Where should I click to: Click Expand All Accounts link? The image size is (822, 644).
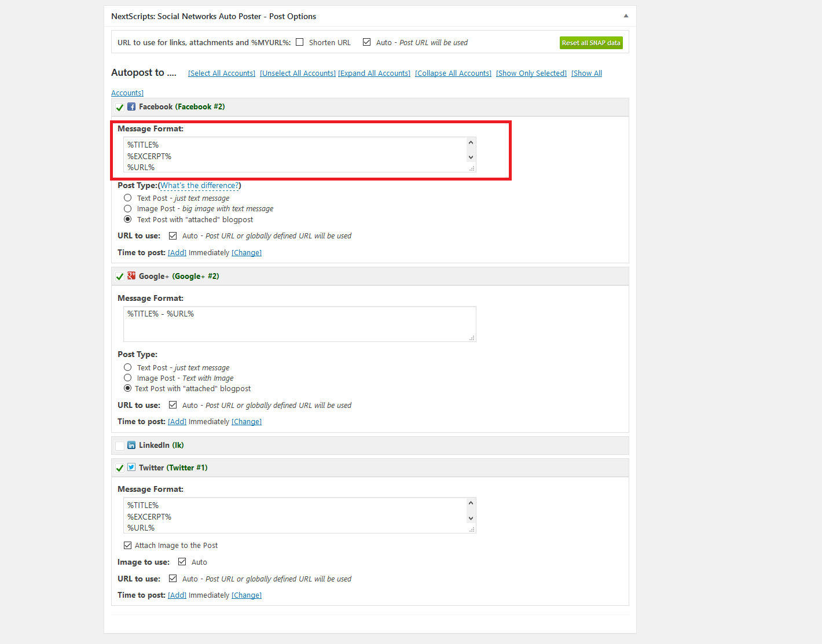(x=374, y=73)
